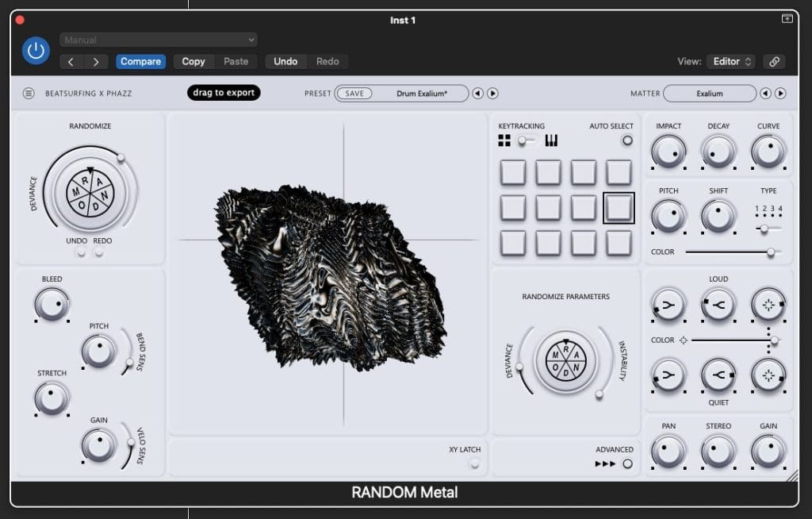
Task: Select the grid keytracking mode icon
Action: (x=504, y=140)
